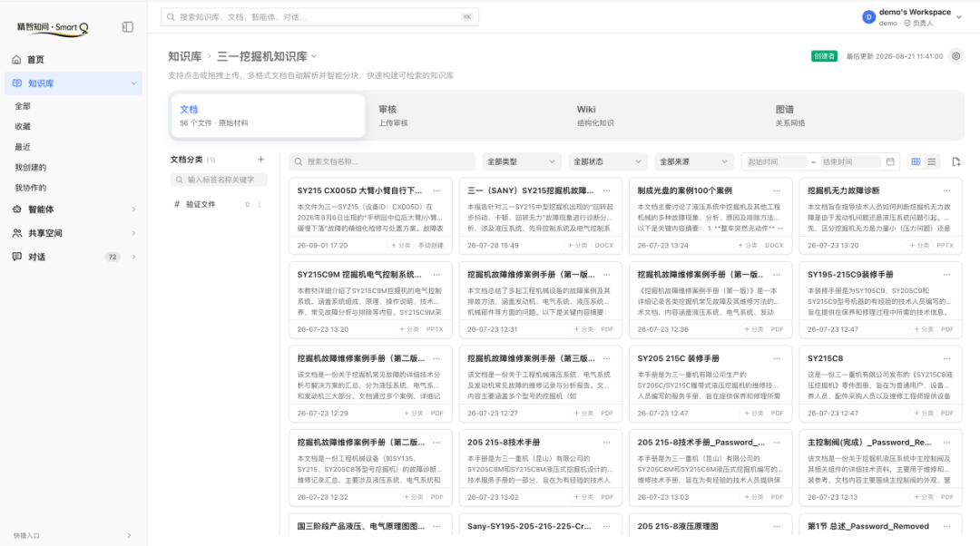The image size is (980, 546).
Task: Open menu for SY215C9M 挖掘机电气控制系统 card
Action: 436,274
